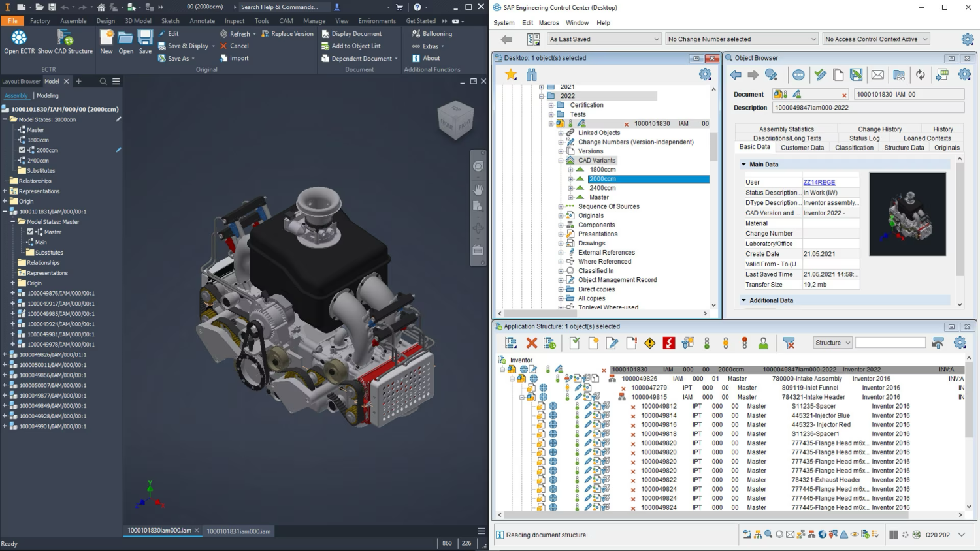Collapse the Main Data section
Viewport: 980px width, 551px height.
[x=743, y=165]
